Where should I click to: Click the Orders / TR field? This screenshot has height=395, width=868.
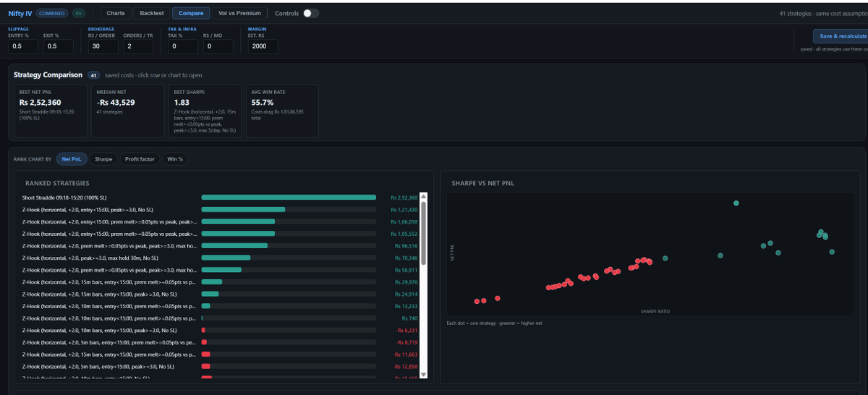(x=137, y=46)
